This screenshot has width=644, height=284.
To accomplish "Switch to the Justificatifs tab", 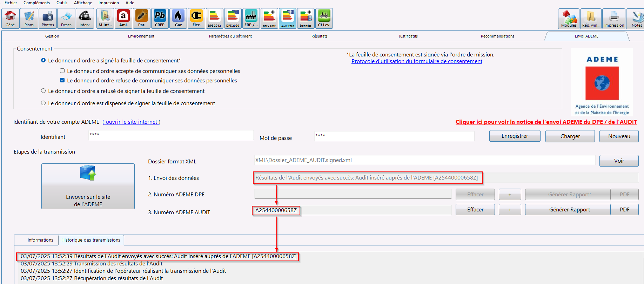I will [x=408, y=36].
